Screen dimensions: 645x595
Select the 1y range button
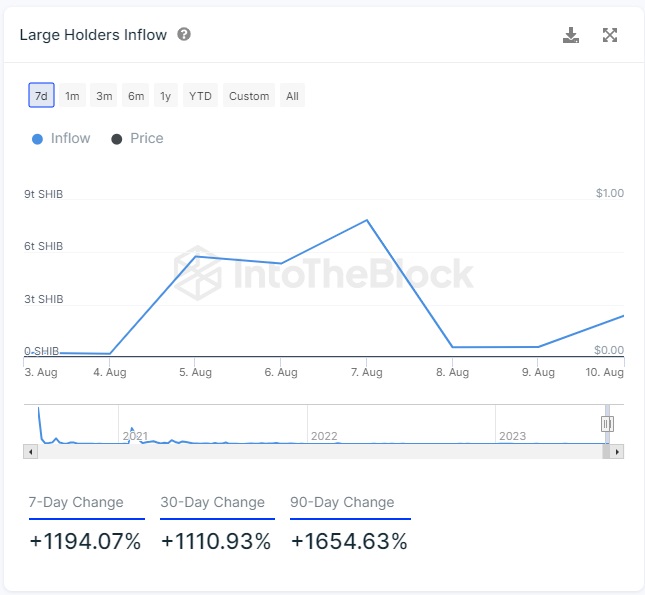pyautogui.click(x=166, y=95)
